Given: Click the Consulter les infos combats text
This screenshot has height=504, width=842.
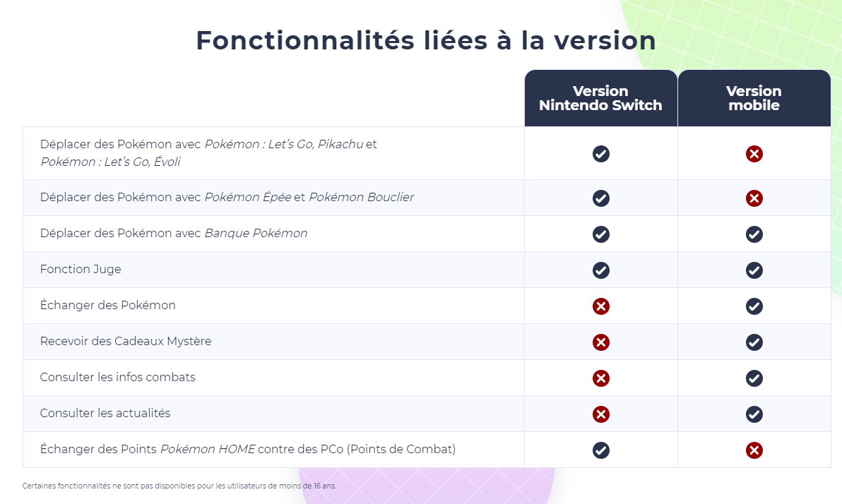Looking at the screenshot, I should (x=117, y=378).
